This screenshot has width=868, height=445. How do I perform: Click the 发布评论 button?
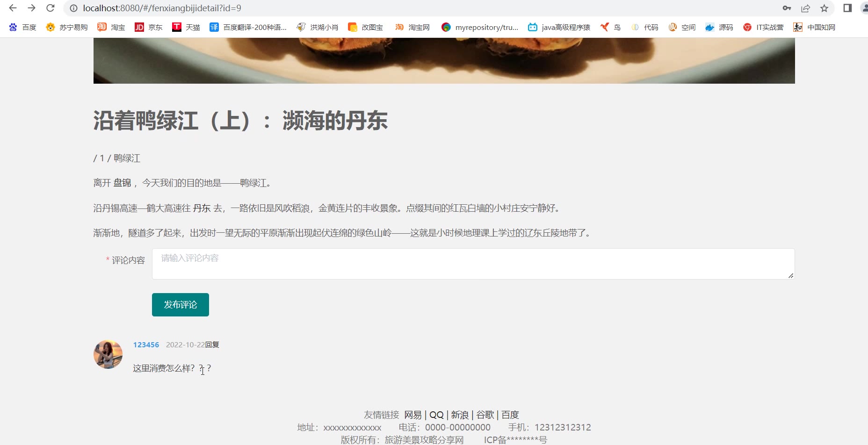[181, 305]
